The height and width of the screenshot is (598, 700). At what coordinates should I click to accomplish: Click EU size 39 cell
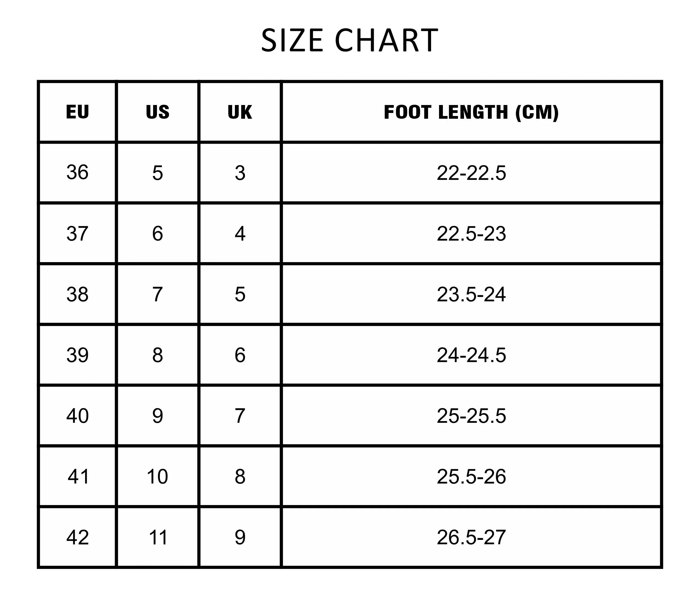(x=77, y=355)
